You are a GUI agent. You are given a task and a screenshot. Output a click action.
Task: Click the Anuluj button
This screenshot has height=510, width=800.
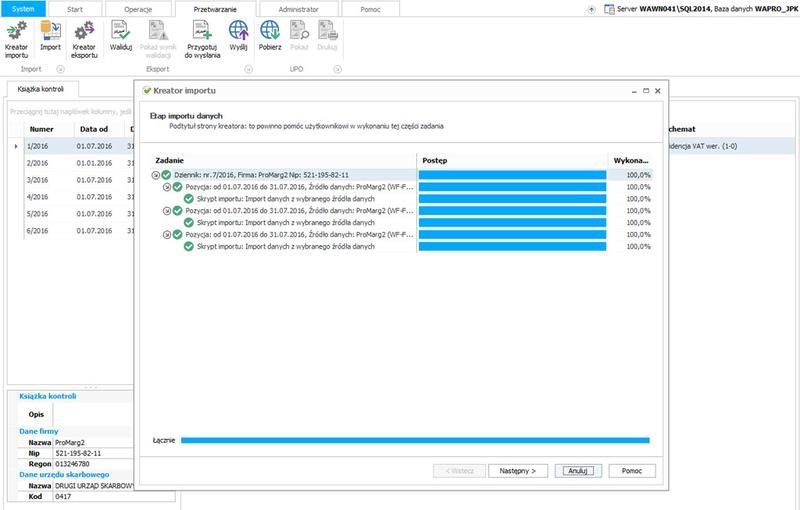(578, 471)
